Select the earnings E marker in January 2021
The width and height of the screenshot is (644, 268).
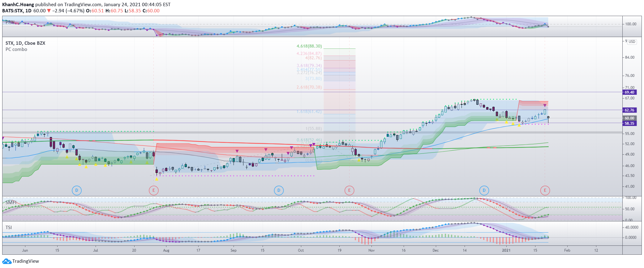click(545, 191)
